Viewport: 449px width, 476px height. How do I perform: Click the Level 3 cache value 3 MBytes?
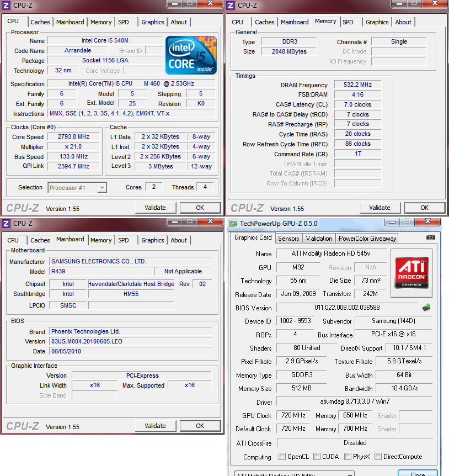pyautogui.click(x=161, y=166)
